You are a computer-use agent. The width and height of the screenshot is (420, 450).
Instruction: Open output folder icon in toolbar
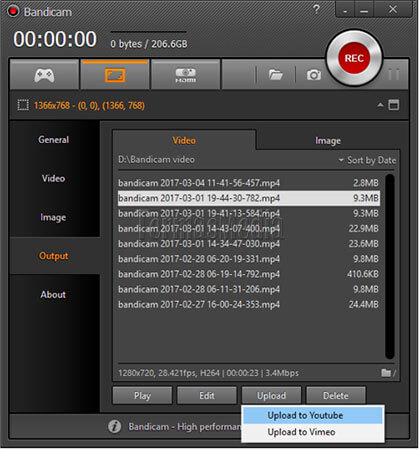(x=276, y=75)
